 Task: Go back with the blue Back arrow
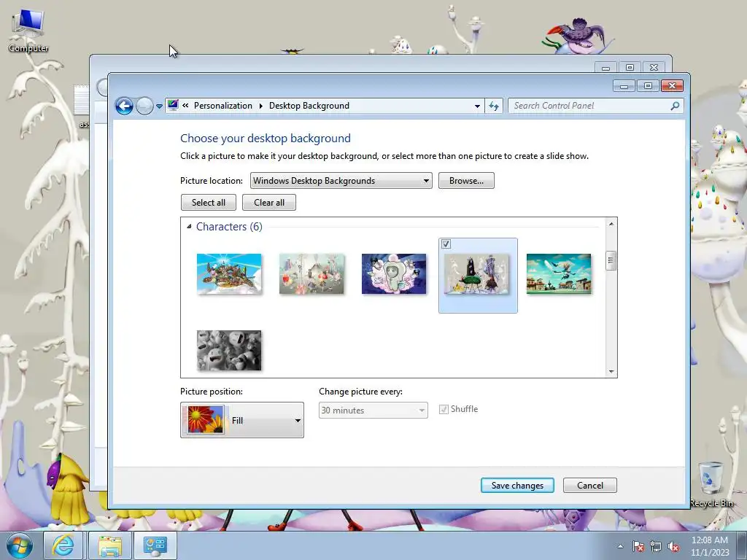(124, 106)
